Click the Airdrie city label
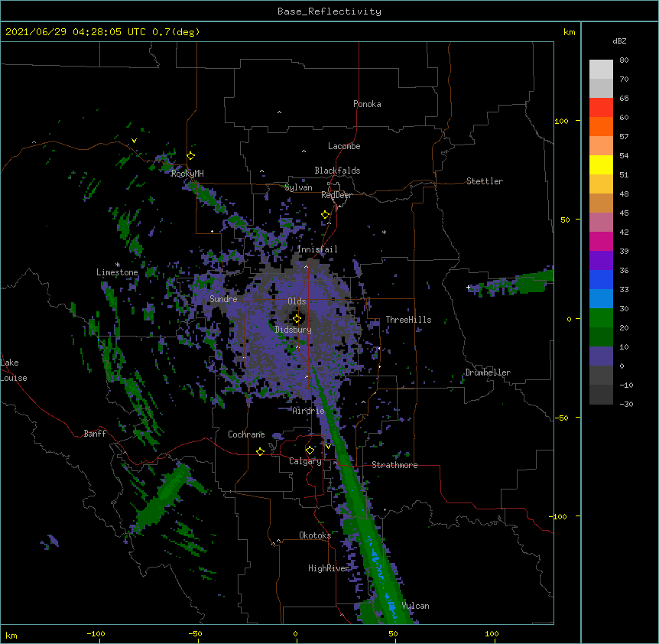The height and width of the screenshot is (644, 659). pyautogui.click(x=309, y=411)
